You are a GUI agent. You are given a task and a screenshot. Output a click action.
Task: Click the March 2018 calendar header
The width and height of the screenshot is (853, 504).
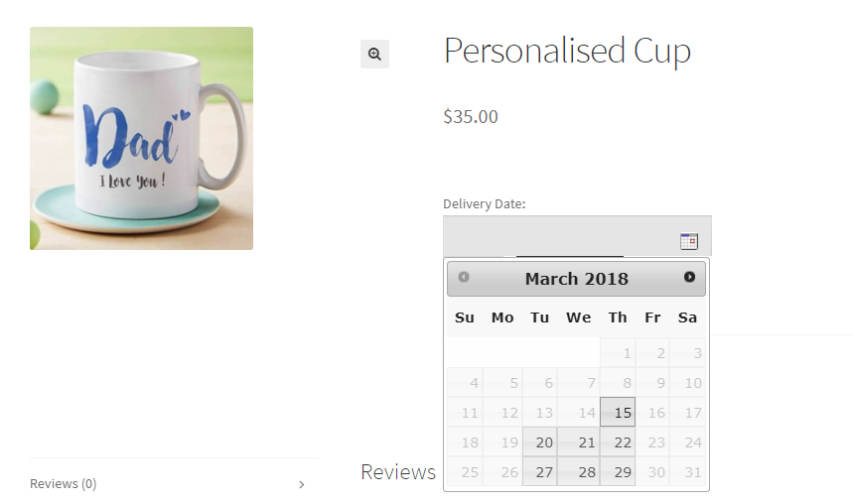(x=576, y=279)
